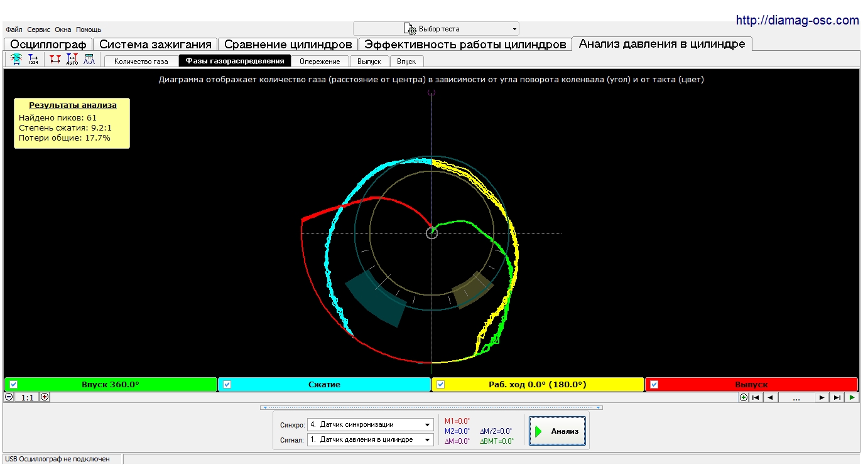
Task: Open the Сервис menu
Action: click(x=39, y=30)
